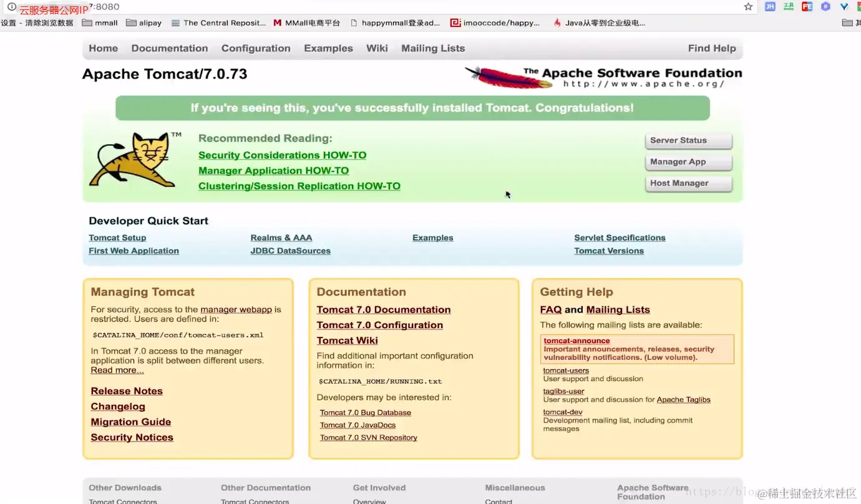Click the Server Status button
Screen dimensions: 861x504
pyautogui.click(x=688, y=140)
